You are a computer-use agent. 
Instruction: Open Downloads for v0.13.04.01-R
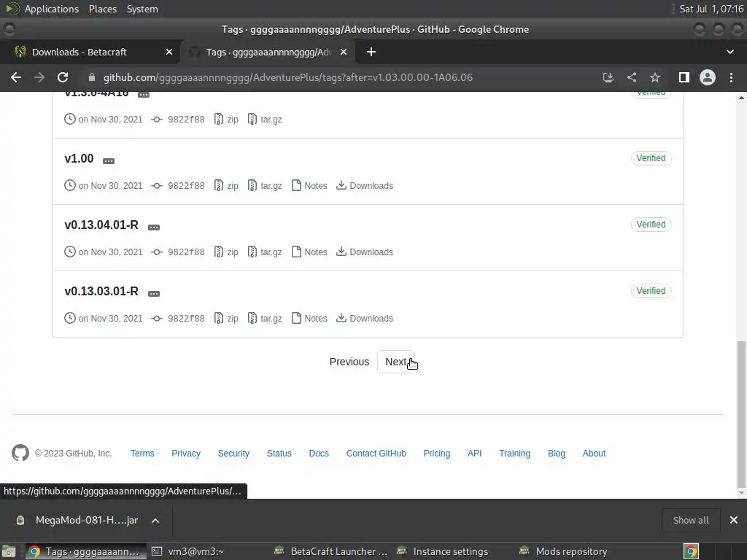[x=365, y=252]
